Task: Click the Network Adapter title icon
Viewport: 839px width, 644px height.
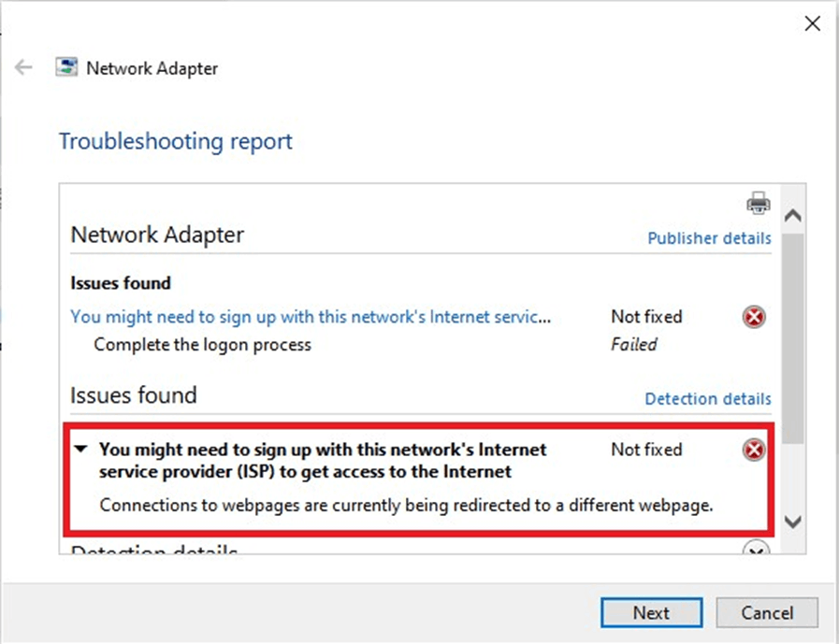Action: coord(66,67)
